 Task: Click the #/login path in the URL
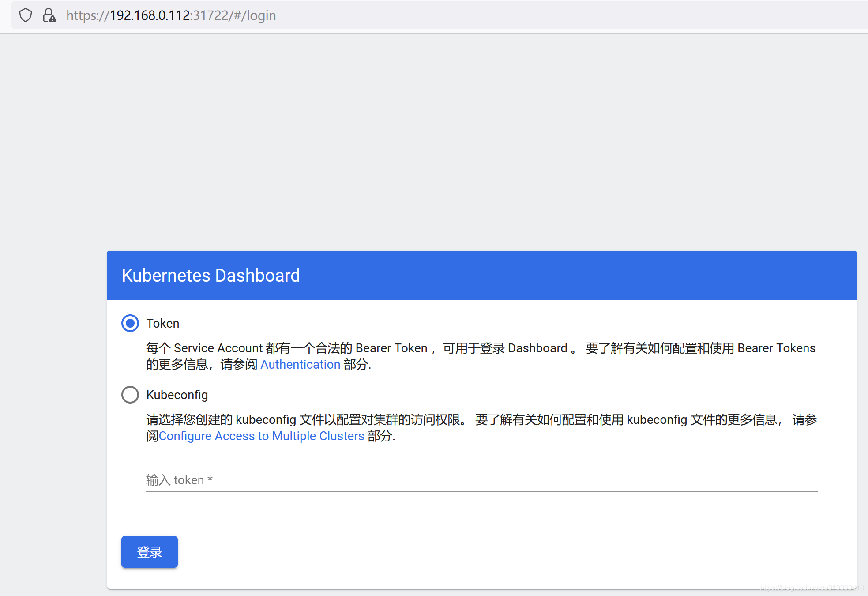tap(255, 15)
